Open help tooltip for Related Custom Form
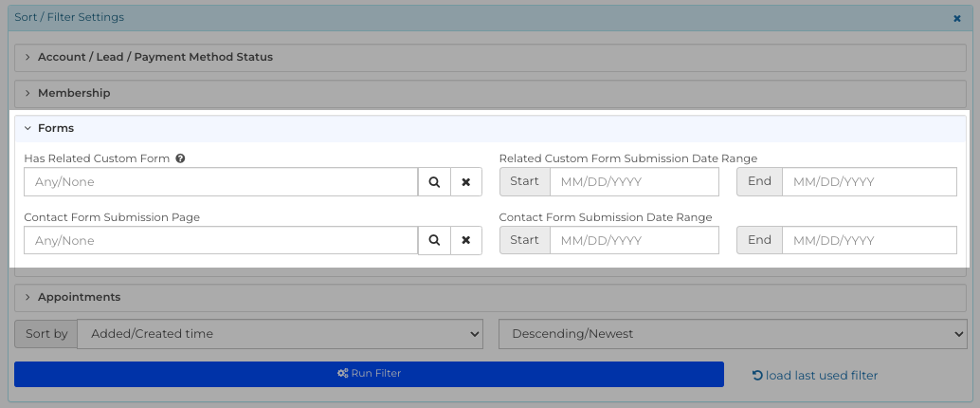The image size is (980, 408). coord(180,159)
